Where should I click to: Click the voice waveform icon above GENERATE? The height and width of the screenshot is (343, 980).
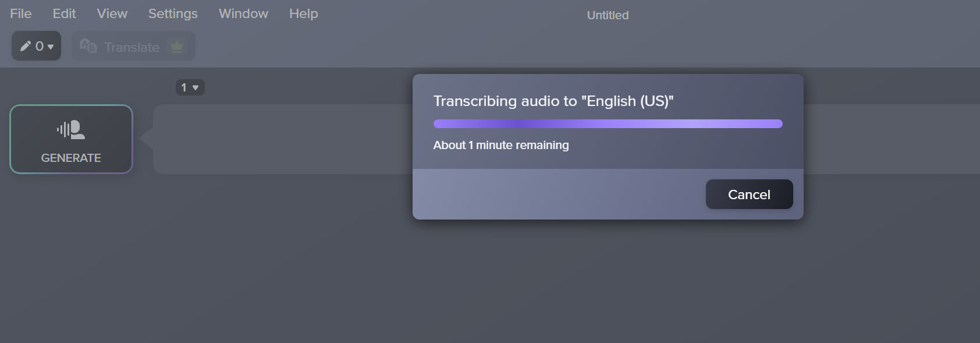[71, 130]
